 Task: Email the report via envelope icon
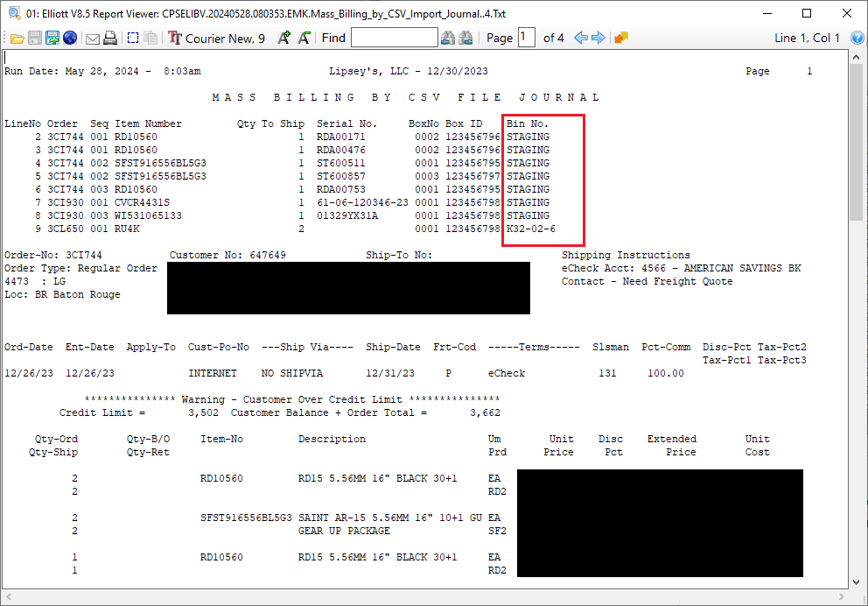(x=93, y=39)
